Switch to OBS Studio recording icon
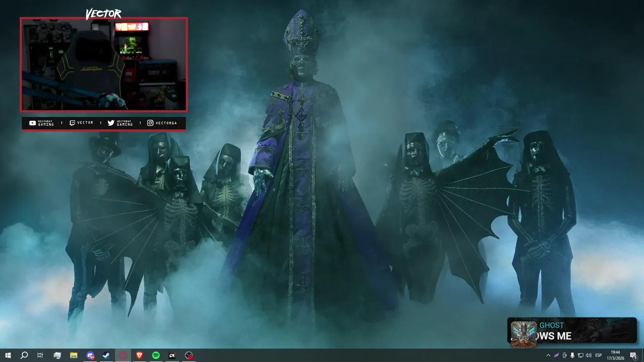 point(189,355)
